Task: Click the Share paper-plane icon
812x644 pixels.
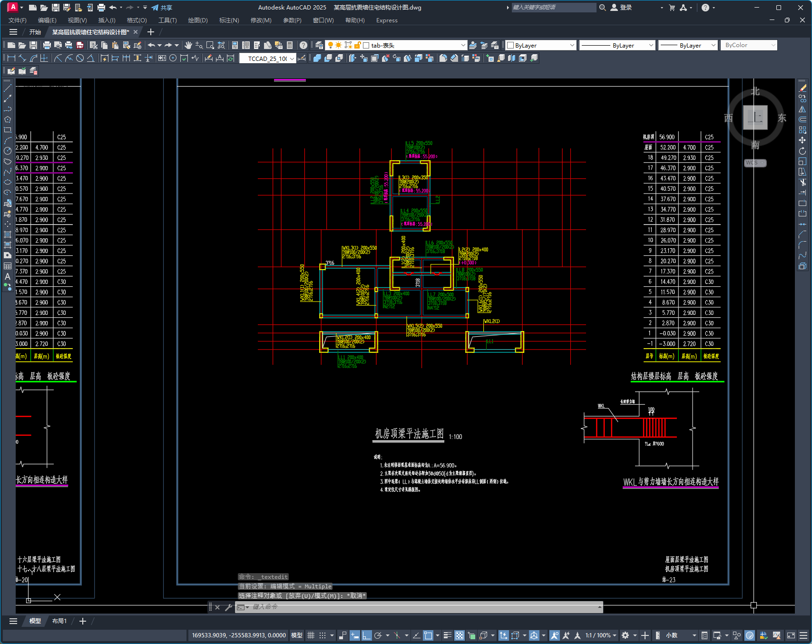Action: [x=155, y=8]
